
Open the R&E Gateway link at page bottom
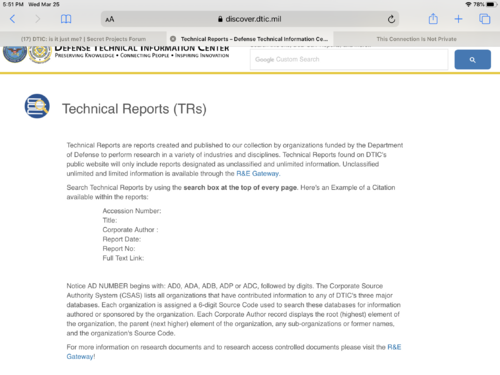(x=234, y=352)
